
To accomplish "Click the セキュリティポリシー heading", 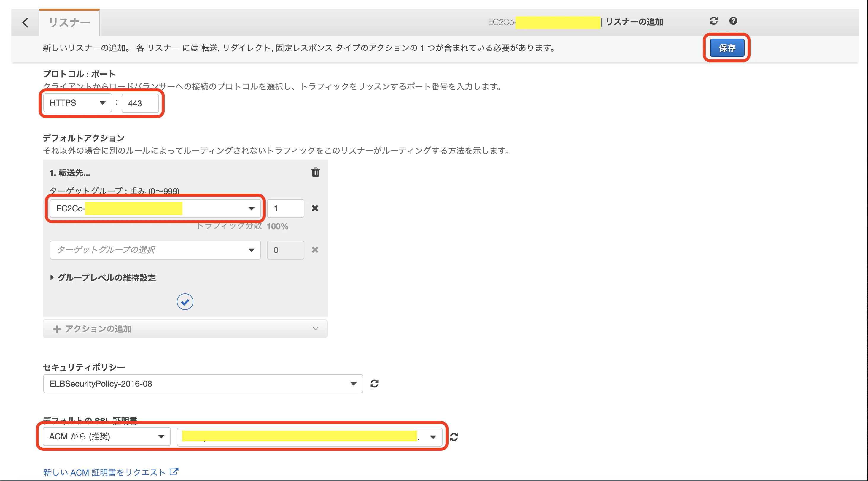I will click(84, 367).
